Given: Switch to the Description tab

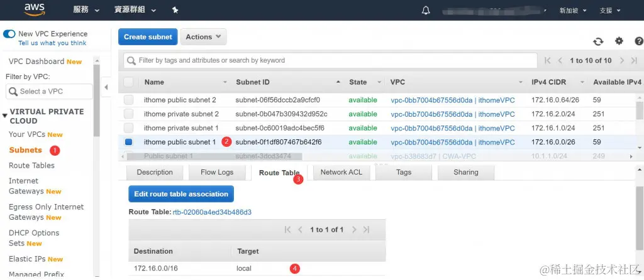Looking at the screenshot, I should (155, 173).
